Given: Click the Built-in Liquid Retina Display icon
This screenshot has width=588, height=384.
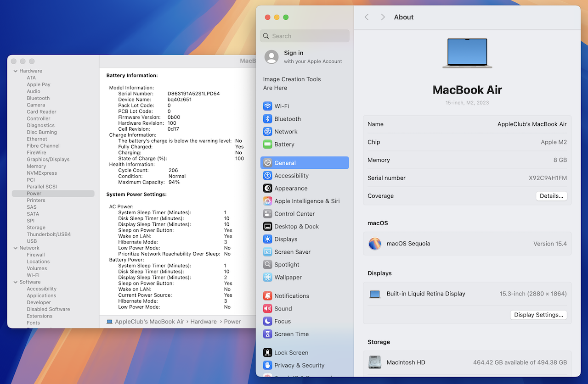Looking at the screenshot, I should 375,294.
